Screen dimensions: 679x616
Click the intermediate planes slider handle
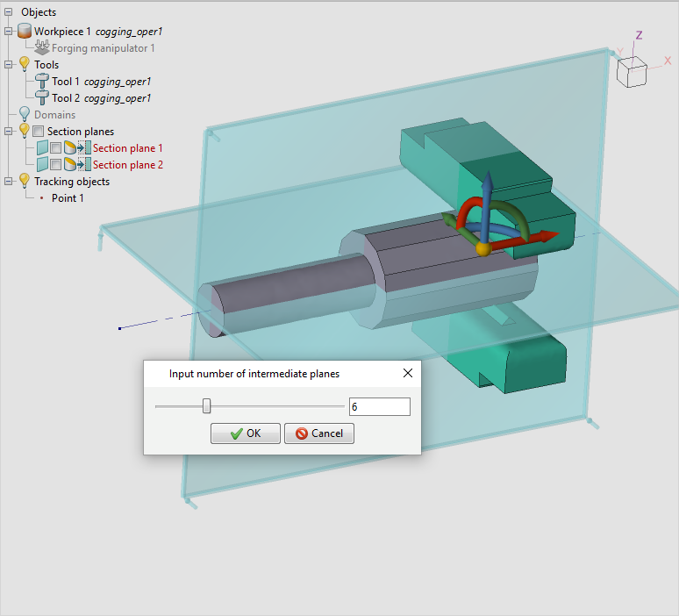207,406
